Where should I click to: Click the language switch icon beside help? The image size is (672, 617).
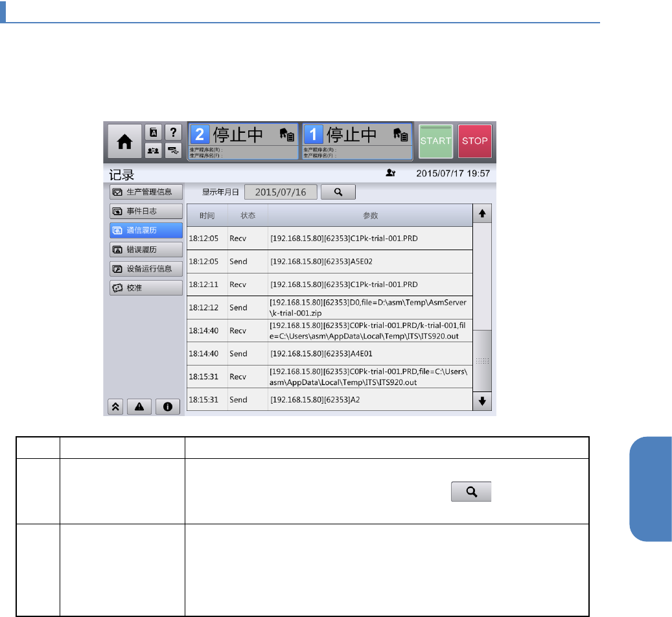(x=154, y=132)
